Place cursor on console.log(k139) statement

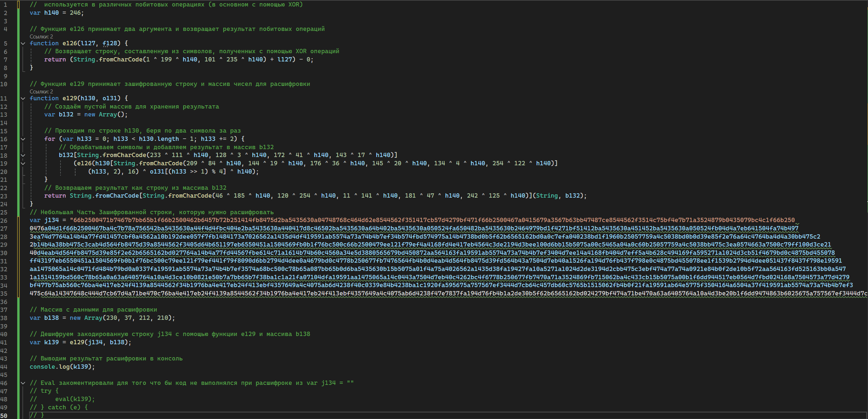click(x=62, y=367)
